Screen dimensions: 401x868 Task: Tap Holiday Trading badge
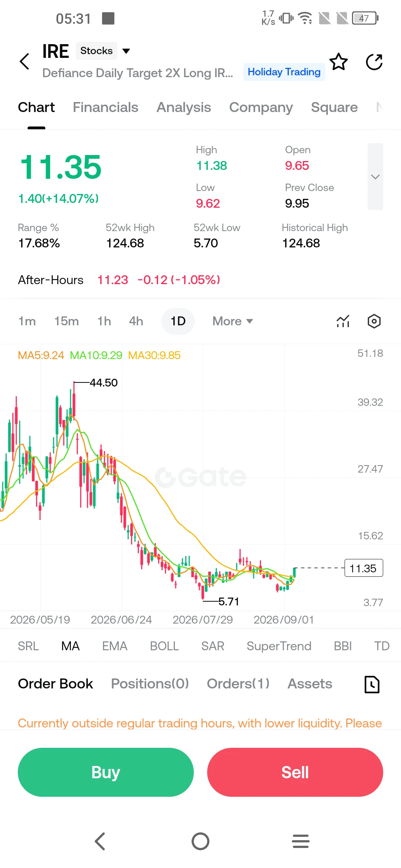[x=284, y=72]
